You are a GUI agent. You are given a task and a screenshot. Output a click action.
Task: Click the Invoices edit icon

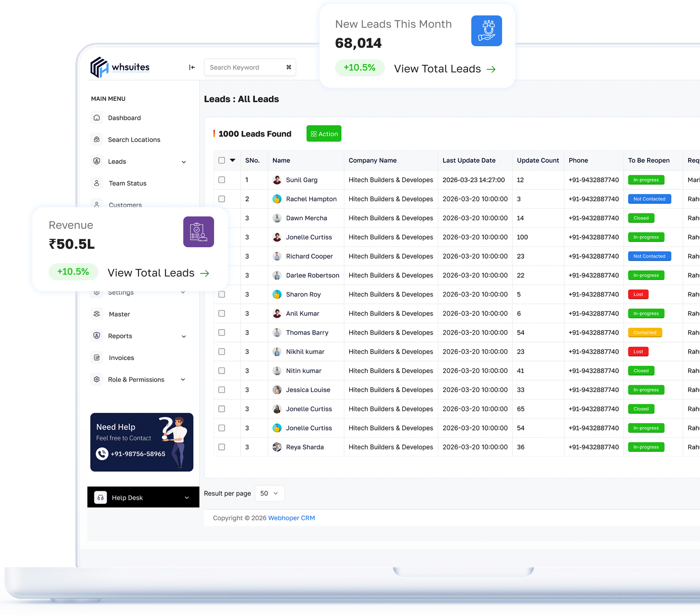click(x=97, y=358)
